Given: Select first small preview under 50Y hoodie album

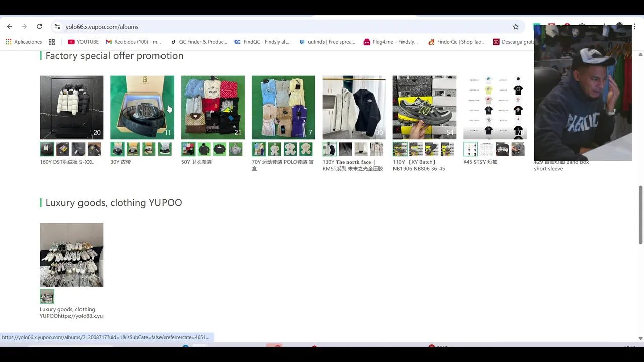Looking at the screenshot, I should pyautogui.click(x=188, y=149).
